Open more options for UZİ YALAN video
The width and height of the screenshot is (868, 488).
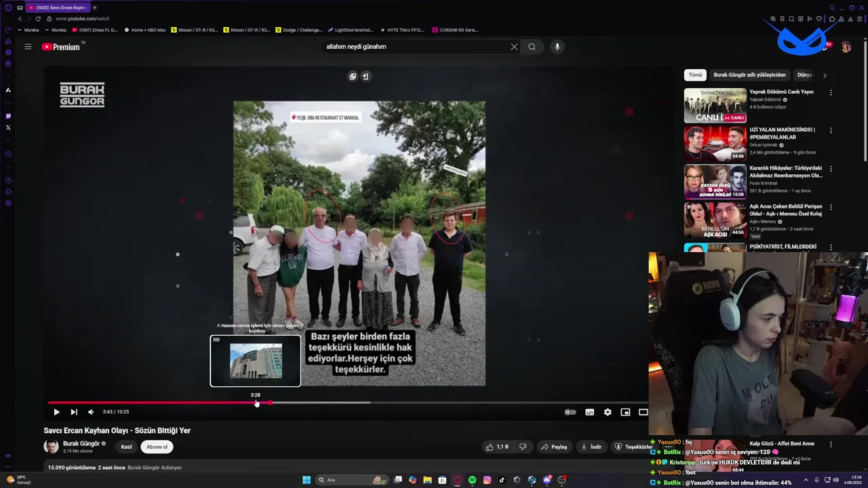point(831,130)
